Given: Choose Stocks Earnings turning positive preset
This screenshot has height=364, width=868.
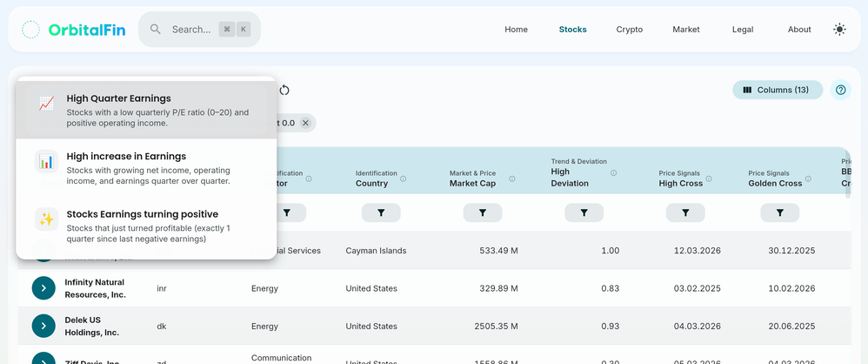Looking at the screenshot, I should (146, 226).
